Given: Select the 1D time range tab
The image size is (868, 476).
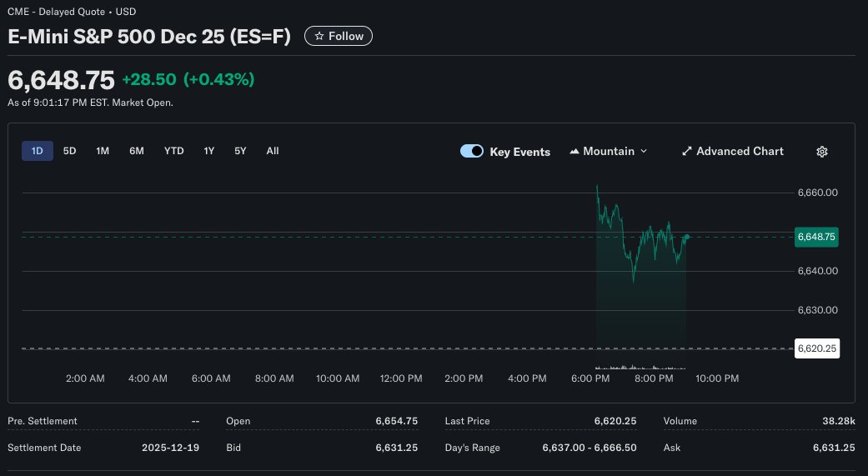Looking at the screenshot, I should [37, 151].
